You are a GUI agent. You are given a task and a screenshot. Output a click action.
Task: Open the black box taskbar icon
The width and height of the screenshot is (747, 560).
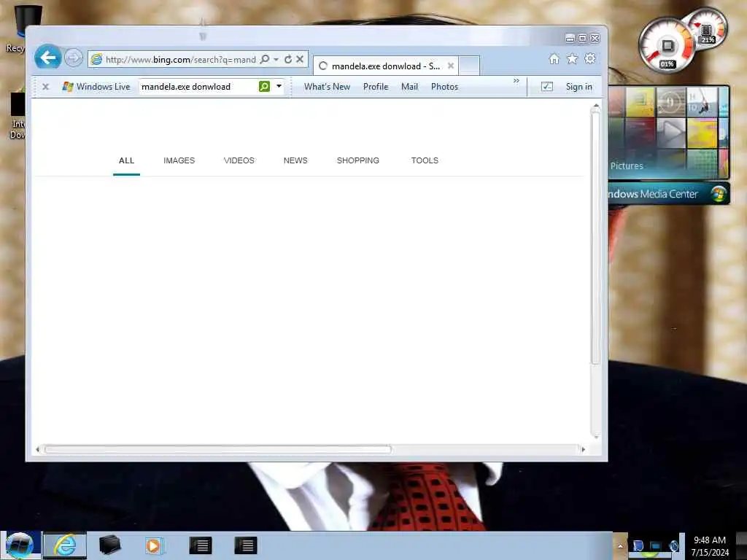point(109,545)
